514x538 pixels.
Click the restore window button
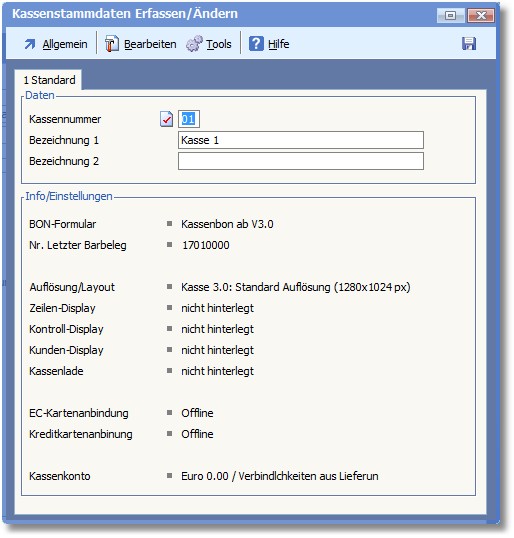coord(450,15)
